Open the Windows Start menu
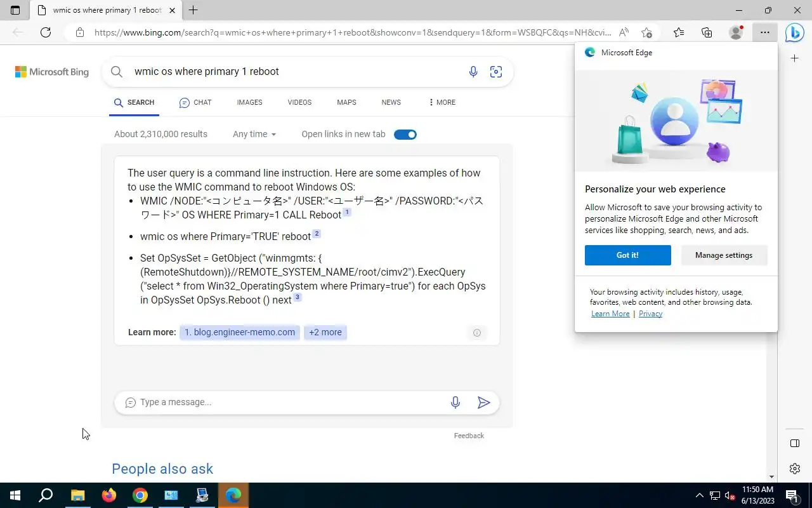 (x=15, y=495)
